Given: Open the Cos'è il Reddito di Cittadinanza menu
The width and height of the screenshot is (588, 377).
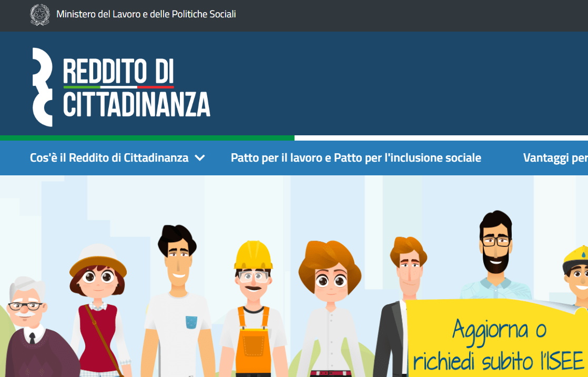Looking at the screenshot, I should (x=109, y=158).
